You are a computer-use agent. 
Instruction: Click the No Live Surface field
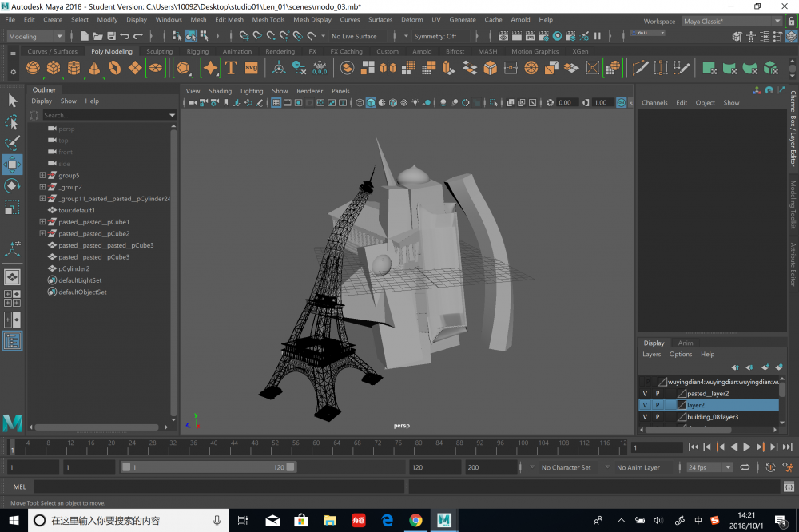coord(359,36)
